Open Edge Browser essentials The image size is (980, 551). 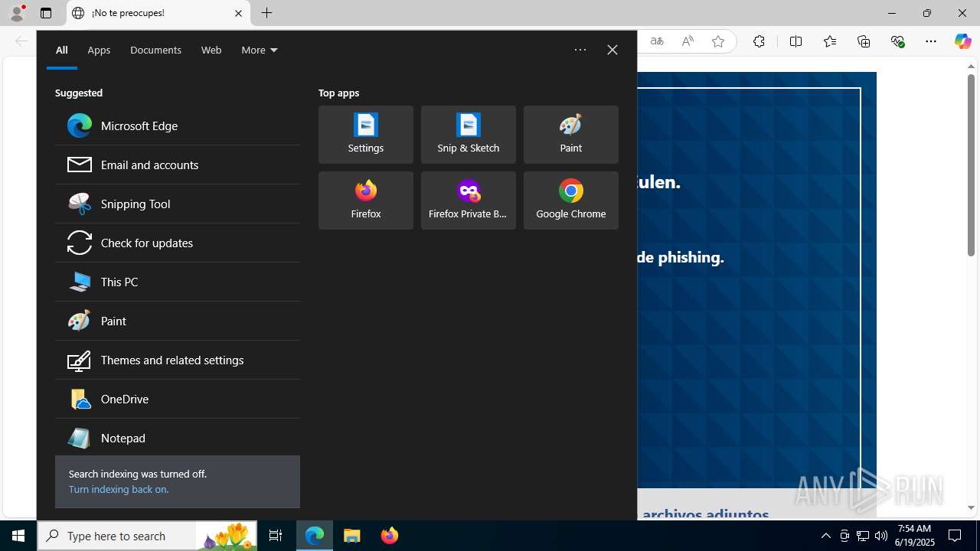[897, 41]
